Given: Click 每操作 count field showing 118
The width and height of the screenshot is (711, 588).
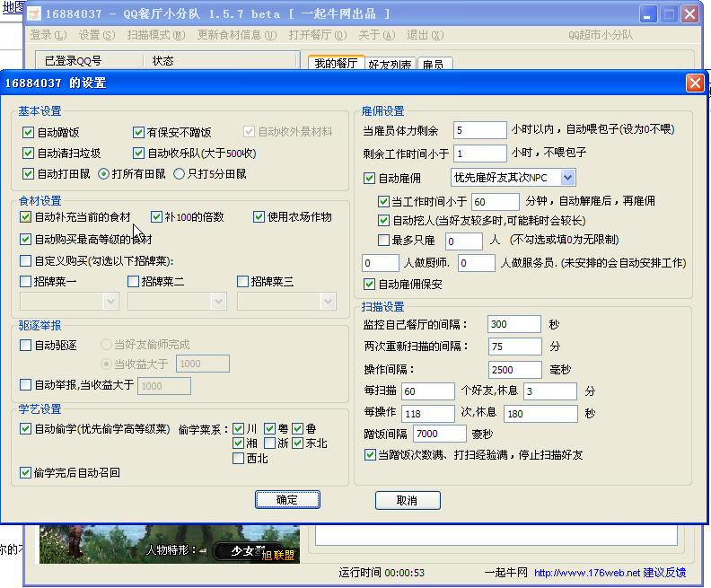Looking at the screenshot, I should tap(428, 414).
